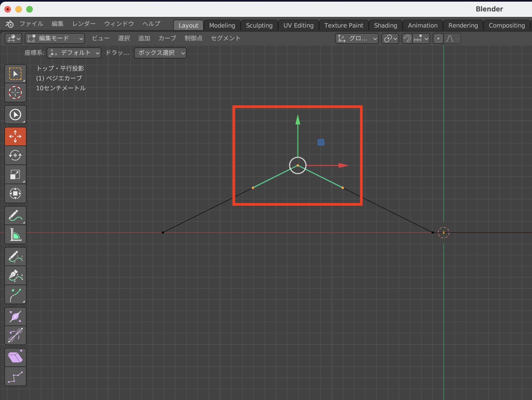Open the pivot point dropdown
Viewport: 532px width, 400px height.
390,38
